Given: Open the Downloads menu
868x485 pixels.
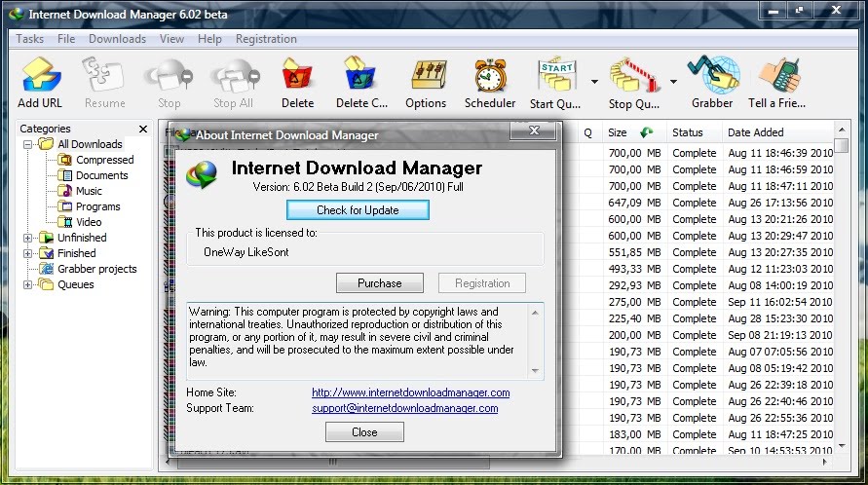Looking at the screenshot, I should (x=117, y=39).
